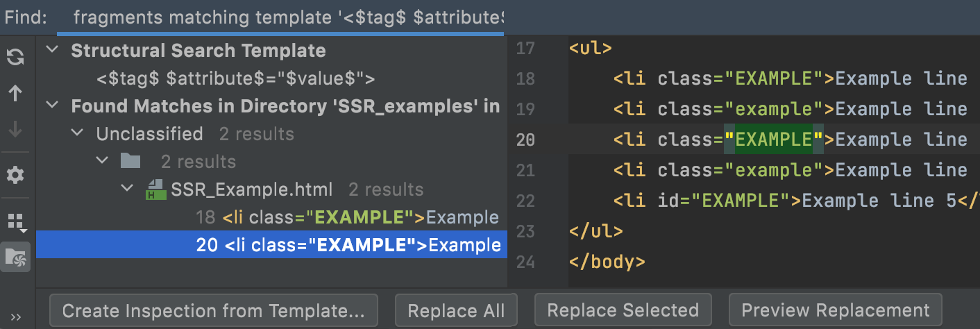Open the settings gear in Find panel
The image size is (980, 329).
coord(15,176)
